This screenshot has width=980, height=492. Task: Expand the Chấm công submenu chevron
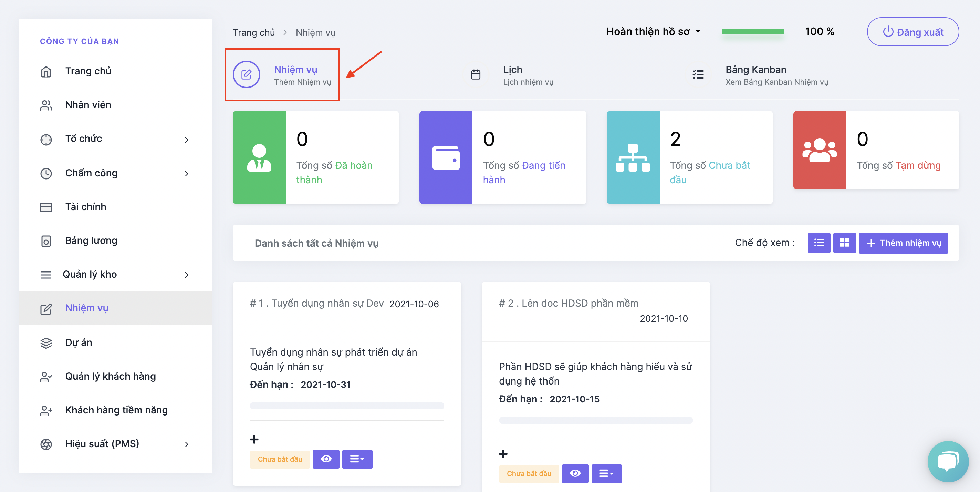186,174
